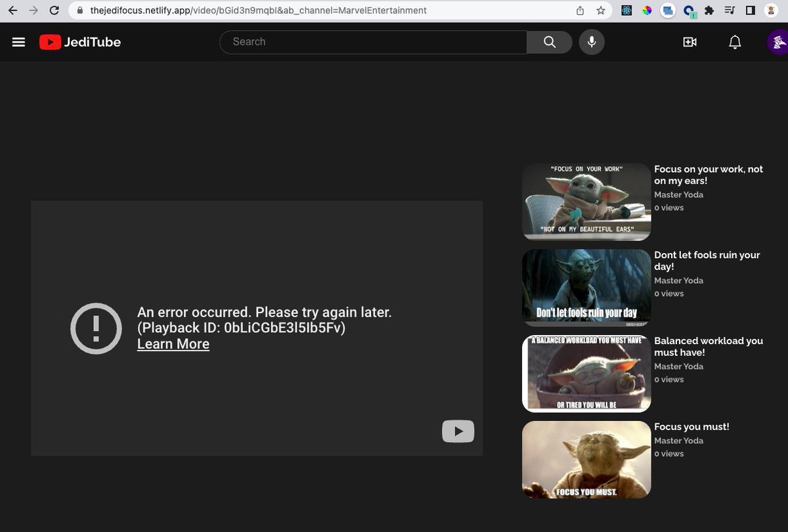Image resolution: width=788 pixels, height=532 pixels.
Task: Click the 'An error occurred' message text
Action: pos(265,313)
